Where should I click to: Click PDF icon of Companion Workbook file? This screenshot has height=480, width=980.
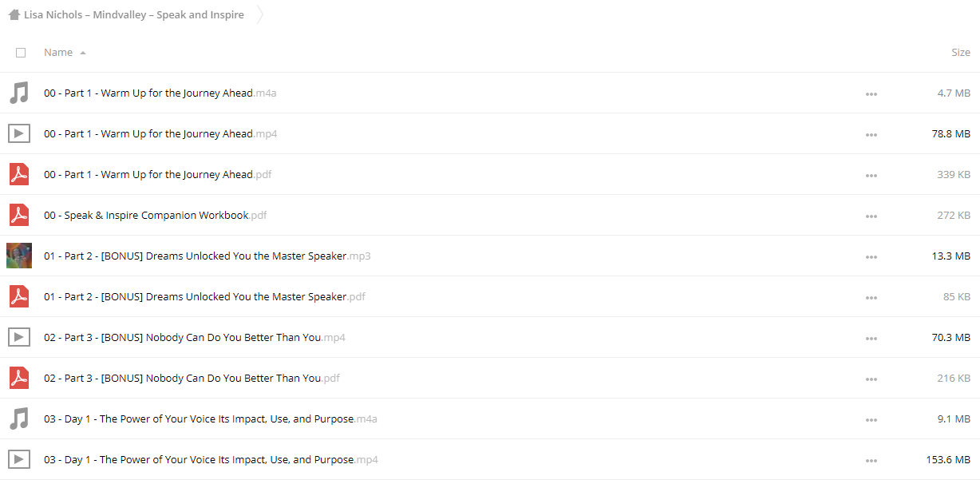coord(19,216)
